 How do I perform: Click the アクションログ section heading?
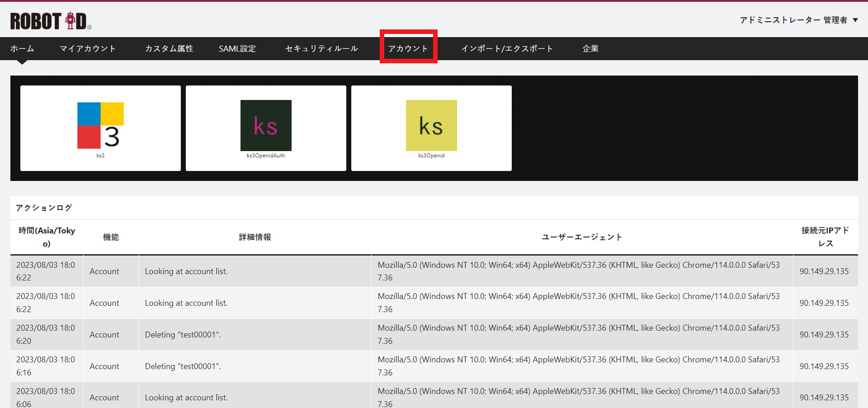(44, 208)
